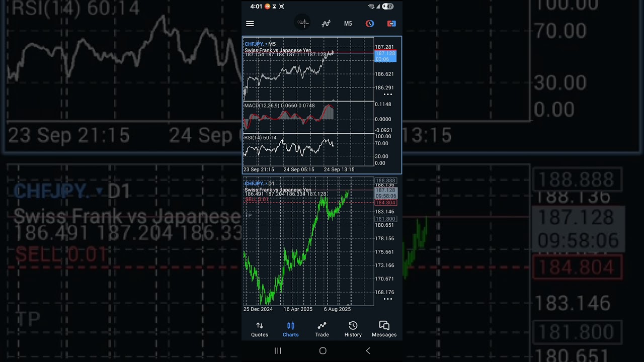
Task: Open the hamburger side menu
Action: pyautogui.click(x=250, y=24)
